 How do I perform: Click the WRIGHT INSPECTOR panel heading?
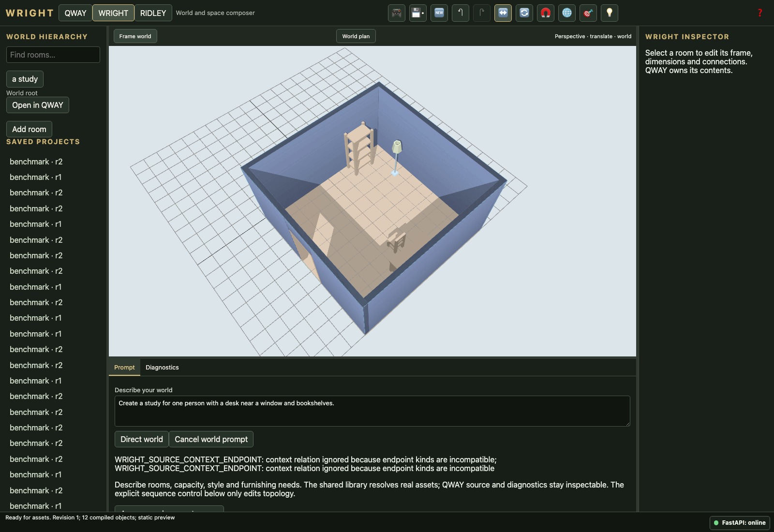tap(687, 37)
